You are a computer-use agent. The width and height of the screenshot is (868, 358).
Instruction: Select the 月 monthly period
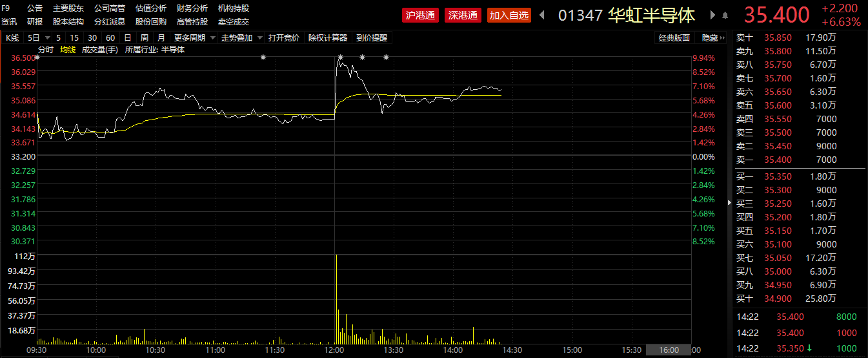[x=161, y=38]
